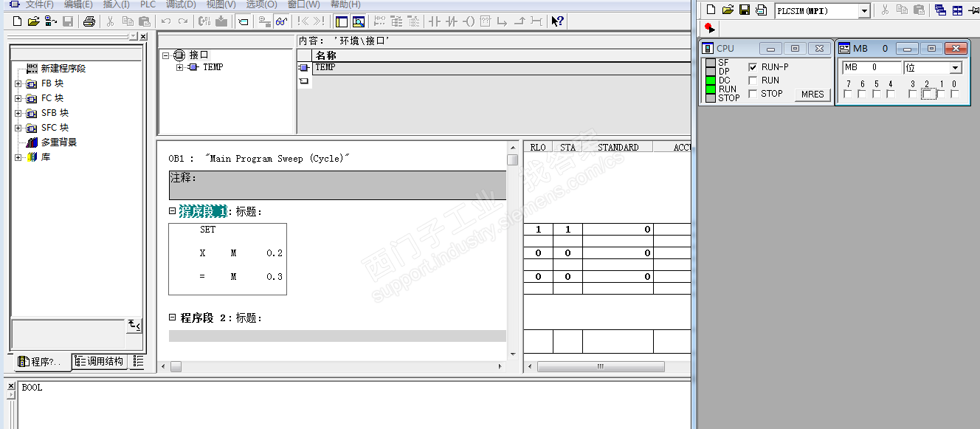Click the Details view toggle icon

click(358, 21)
